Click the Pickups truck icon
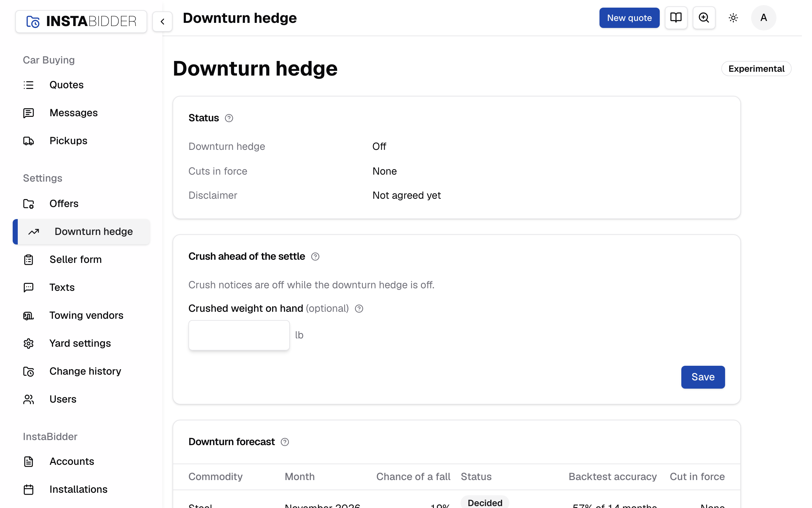The image size is (812, 508). (29, 141)
